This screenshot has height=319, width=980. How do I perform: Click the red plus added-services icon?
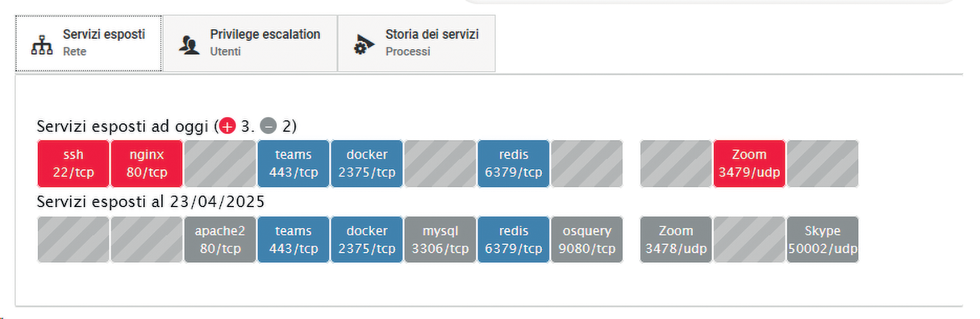(x=228, y=126)
